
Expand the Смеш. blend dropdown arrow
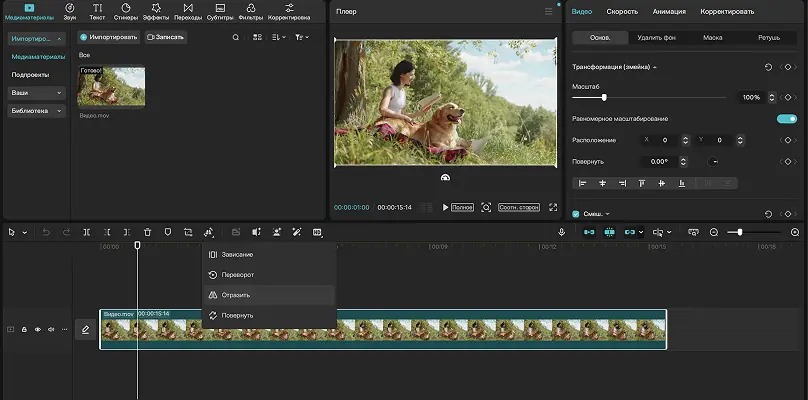[608, 214]
